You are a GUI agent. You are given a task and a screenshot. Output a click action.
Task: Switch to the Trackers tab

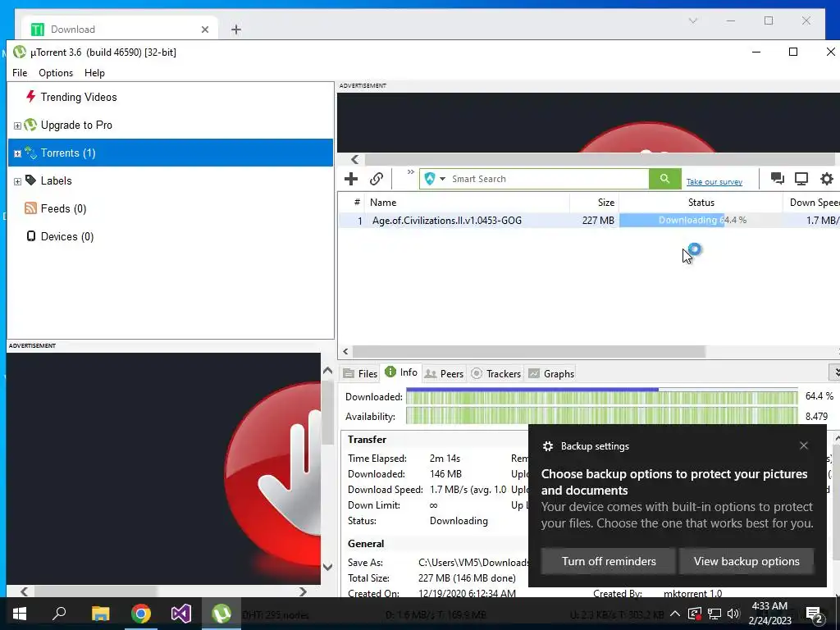(x=495, y=373)
